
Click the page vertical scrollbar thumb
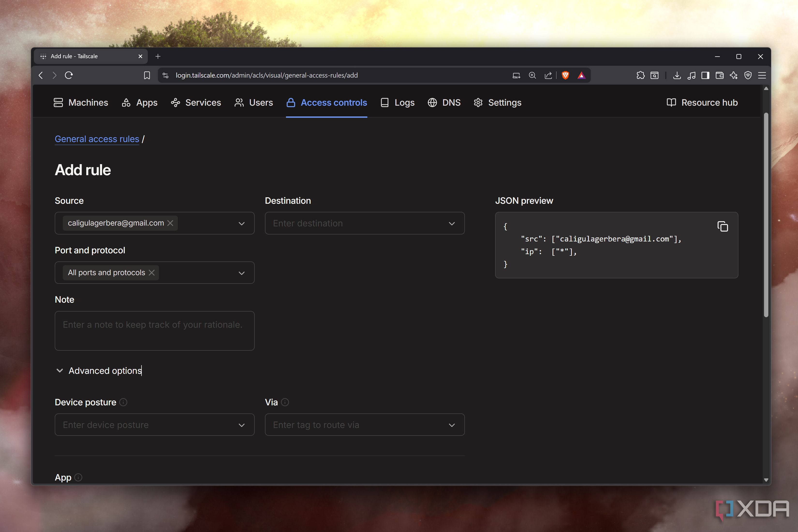click(x=766, y=215)
